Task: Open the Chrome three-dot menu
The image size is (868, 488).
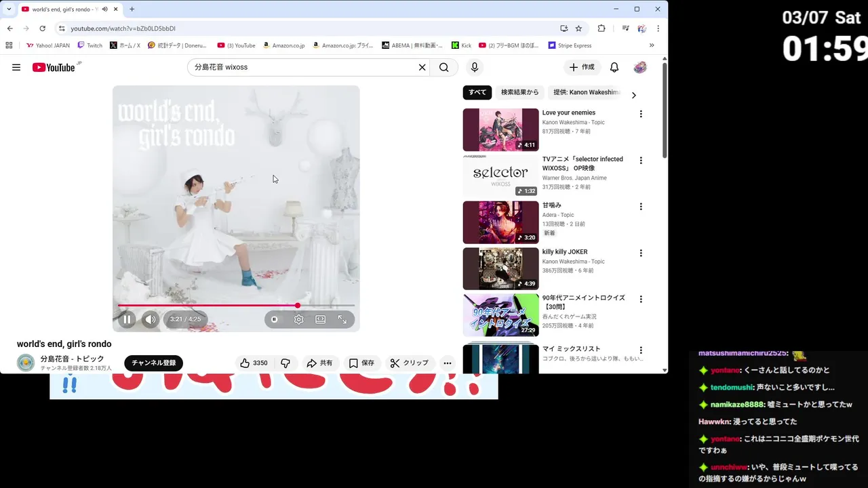Action: 658,28
